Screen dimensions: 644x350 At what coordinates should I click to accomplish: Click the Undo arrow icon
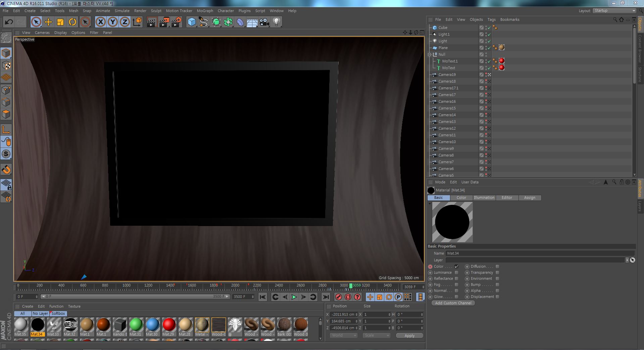click(x=9, y=22)
